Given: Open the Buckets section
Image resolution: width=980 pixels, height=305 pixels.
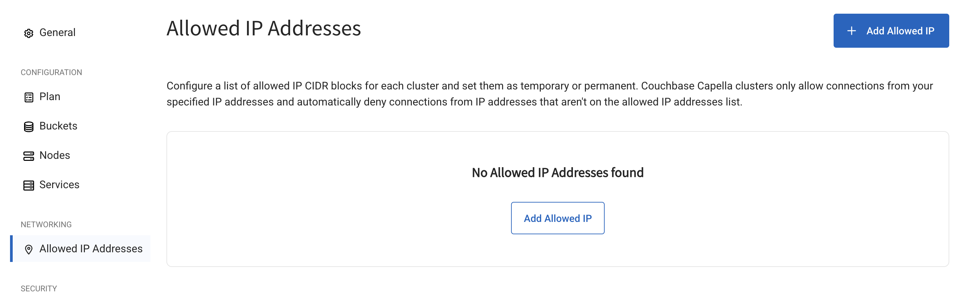Looking at the screenshot, I should (x=58, y=126).
